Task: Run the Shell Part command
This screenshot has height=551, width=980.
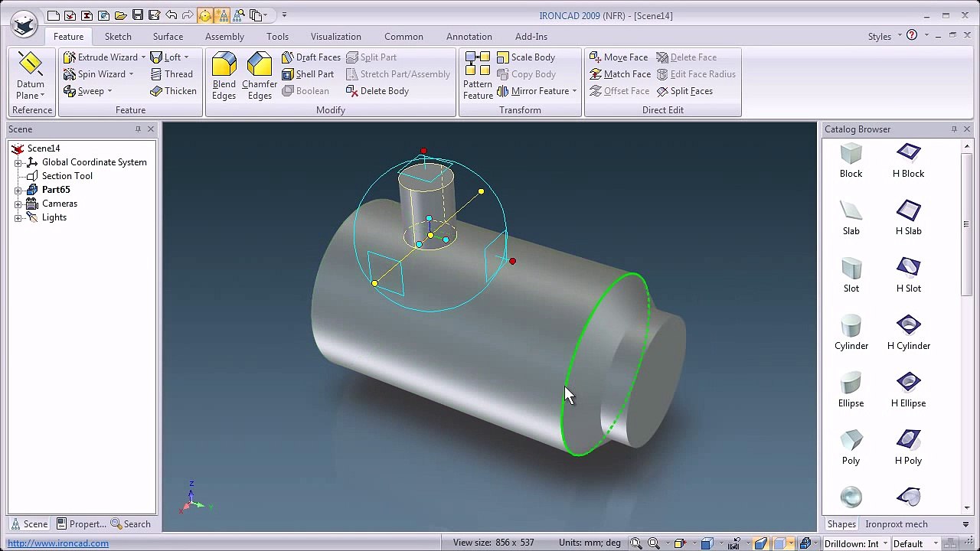Action: [x=308, y=74]
